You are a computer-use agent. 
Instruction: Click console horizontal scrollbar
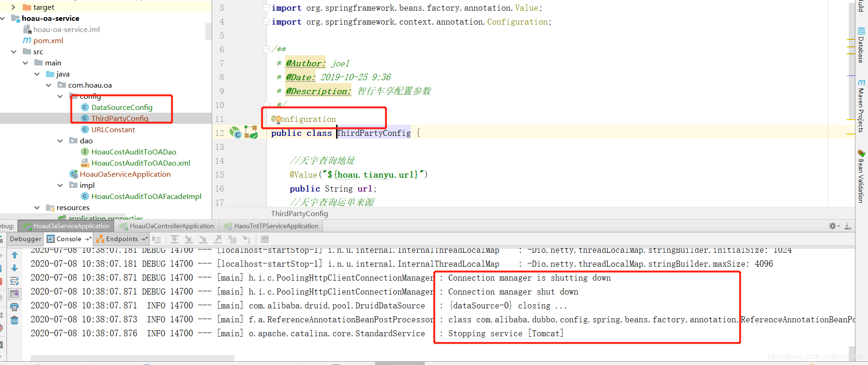click(x=132, y=358)
